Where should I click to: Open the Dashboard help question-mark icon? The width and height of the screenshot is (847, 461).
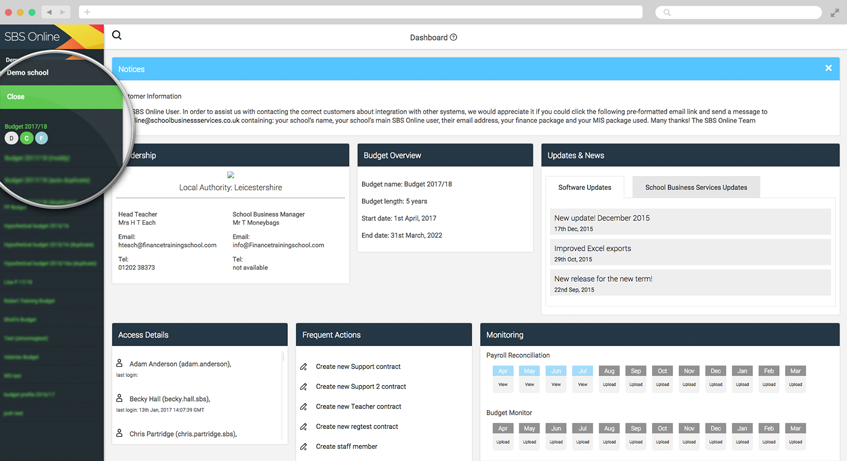click(453, 38)
